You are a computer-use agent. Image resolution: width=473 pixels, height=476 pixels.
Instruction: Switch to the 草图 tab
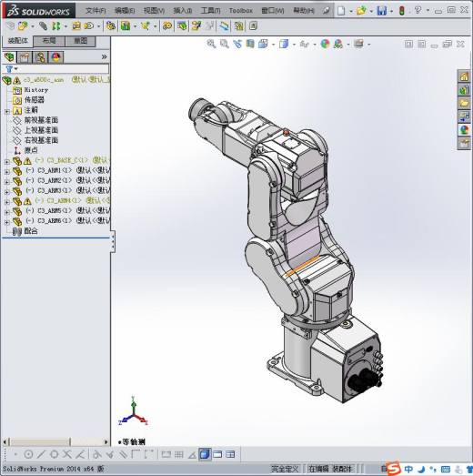(81, 41)
